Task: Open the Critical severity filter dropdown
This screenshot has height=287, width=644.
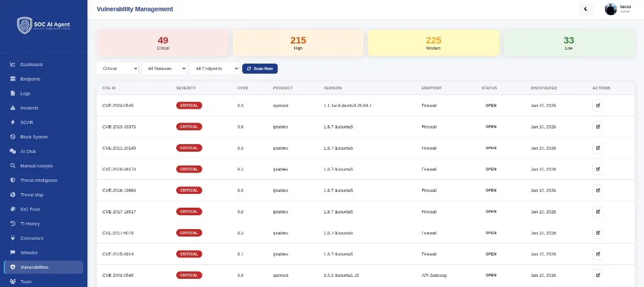Action: tap(118, 69)
